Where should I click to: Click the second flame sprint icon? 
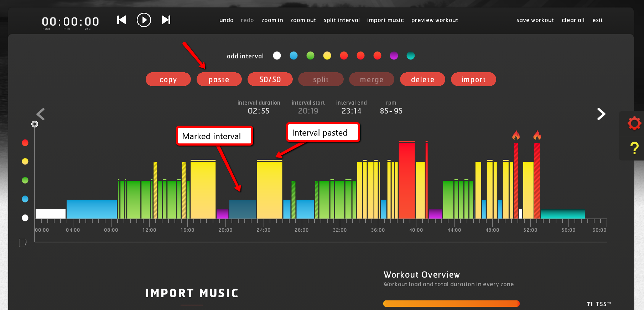point(537,135)
